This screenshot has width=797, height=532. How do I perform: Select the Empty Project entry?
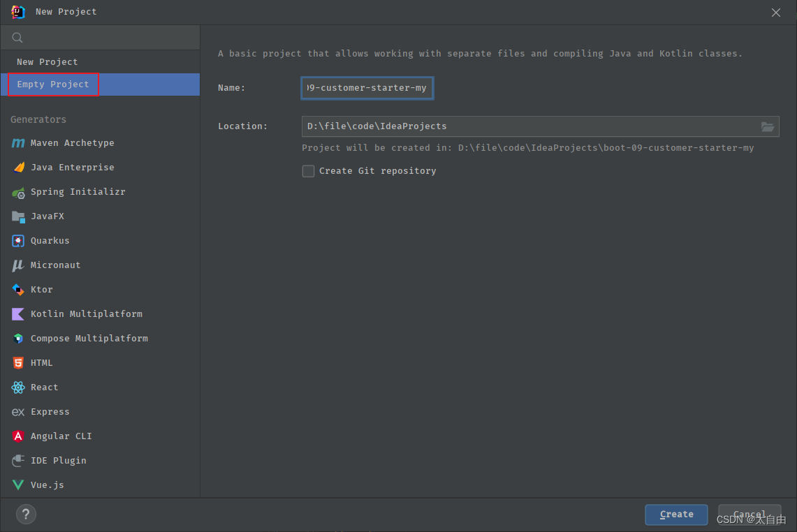[100, 84]
